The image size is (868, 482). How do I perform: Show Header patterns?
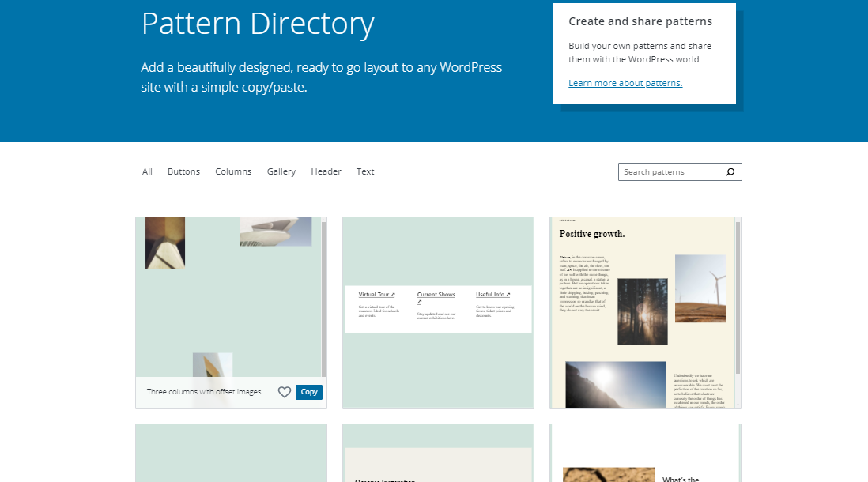(x=326, y=171)
